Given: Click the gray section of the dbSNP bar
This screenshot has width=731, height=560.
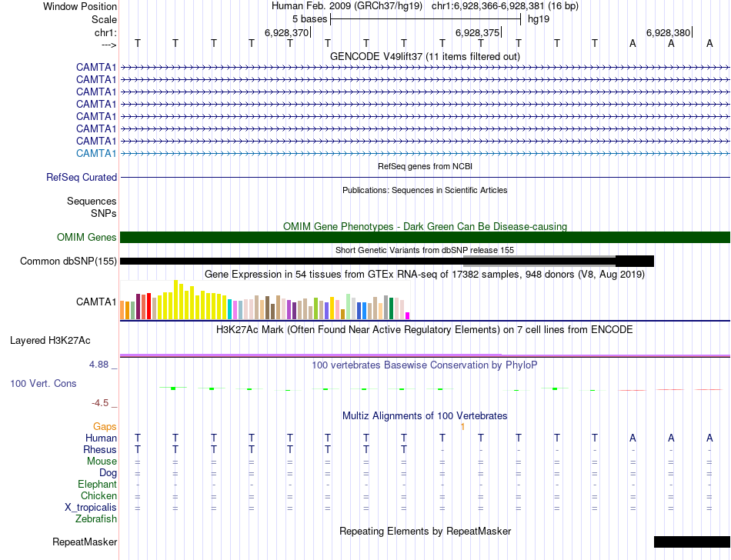Looking at the screenshot, I should (539, 261).
